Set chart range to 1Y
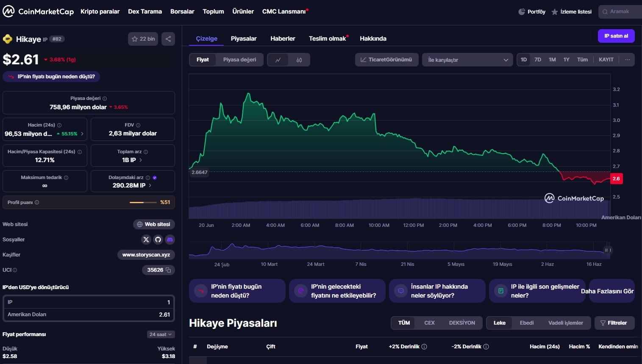 point(567,60)
